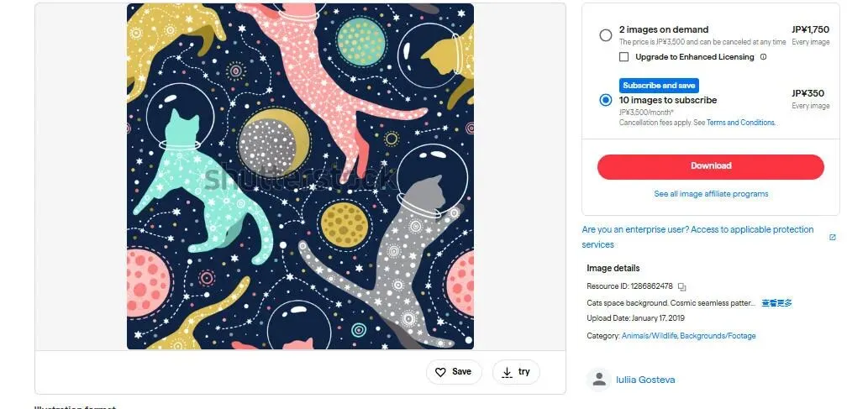Select the 10 images to subscribe option
The width and height of the screenshot is (868, 409).
(605, 100)
